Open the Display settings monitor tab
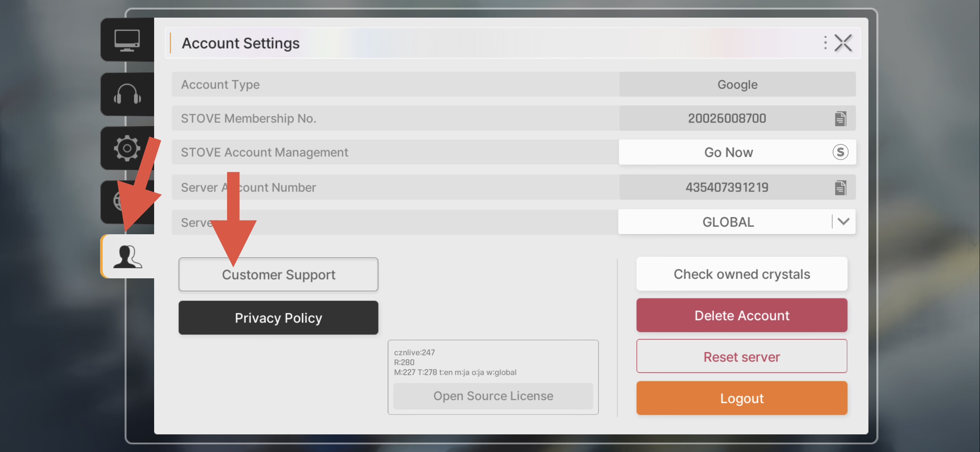 click(127, 40)
